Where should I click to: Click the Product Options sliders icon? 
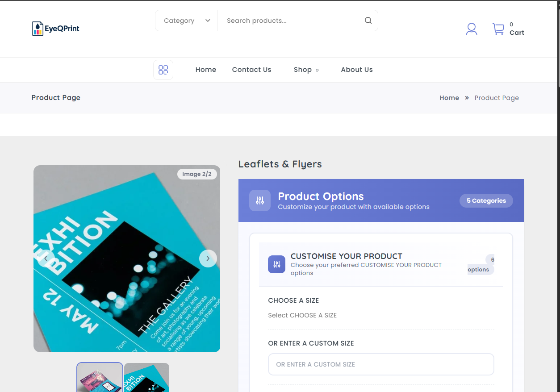pos(260,200)
